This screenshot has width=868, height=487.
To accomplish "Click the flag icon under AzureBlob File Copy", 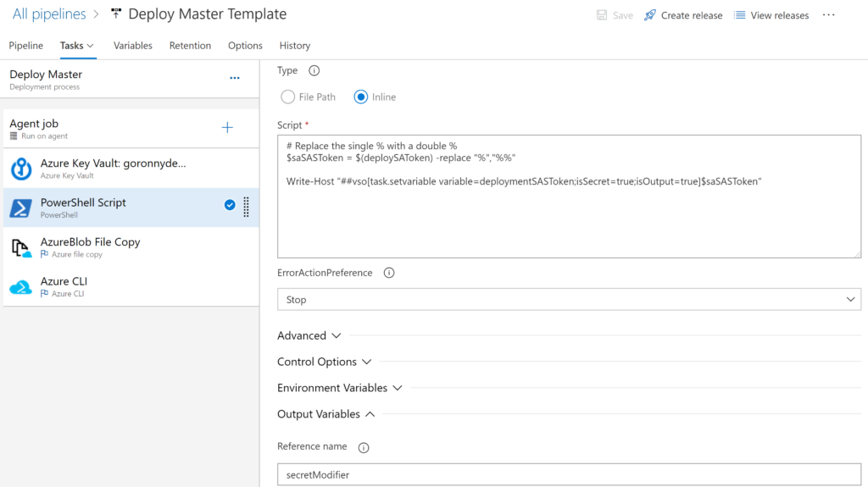I will 44,254.
